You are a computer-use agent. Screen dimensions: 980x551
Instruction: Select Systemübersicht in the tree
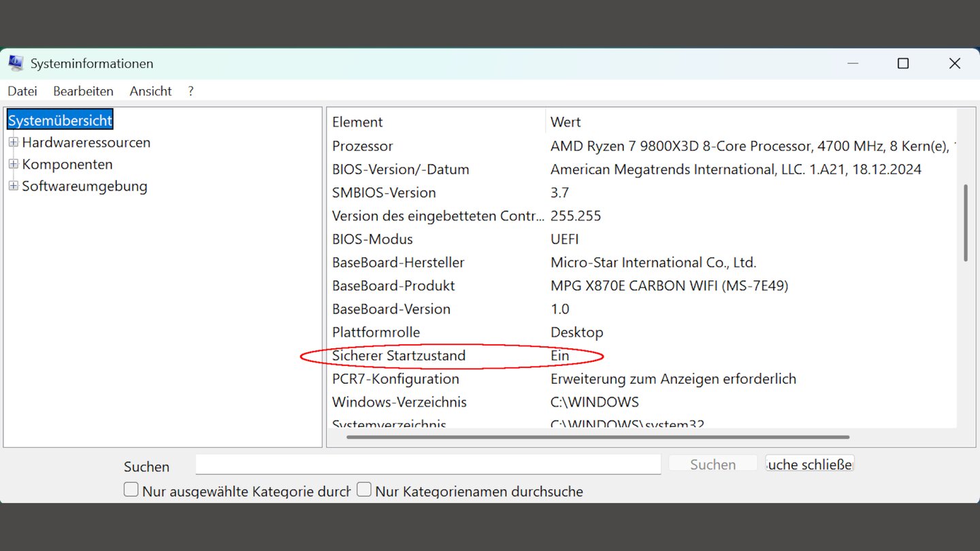click(x=60, y=121)
